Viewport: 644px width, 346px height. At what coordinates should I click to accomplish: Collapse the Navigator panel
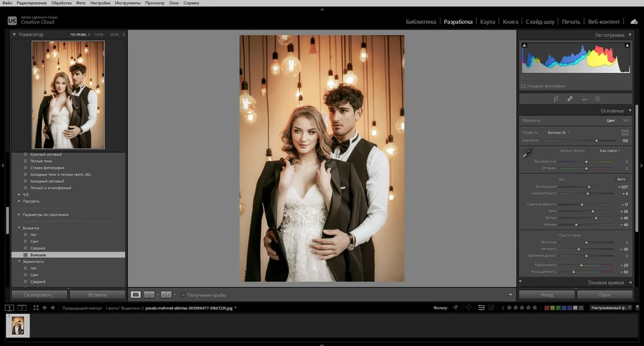pos(14,33)
